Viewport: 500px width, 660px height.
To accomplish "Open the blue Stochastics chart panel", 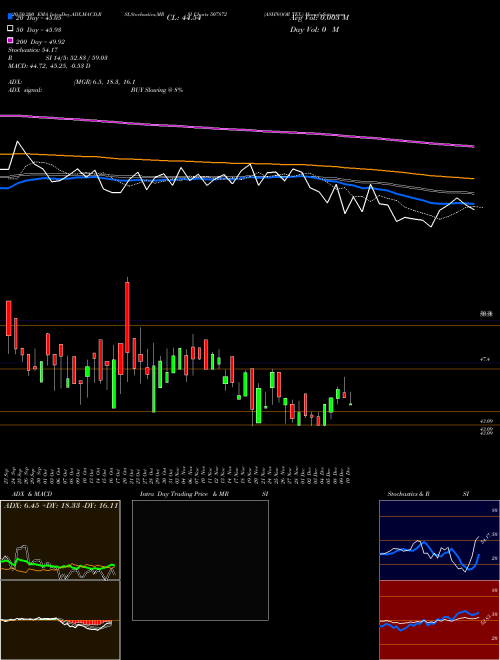I will [439, 540].
